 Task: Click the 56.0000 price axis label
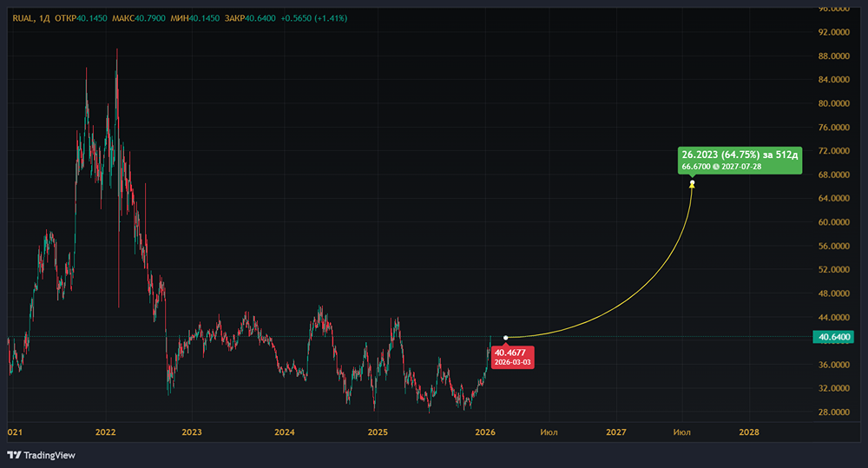tap(833, 246)
